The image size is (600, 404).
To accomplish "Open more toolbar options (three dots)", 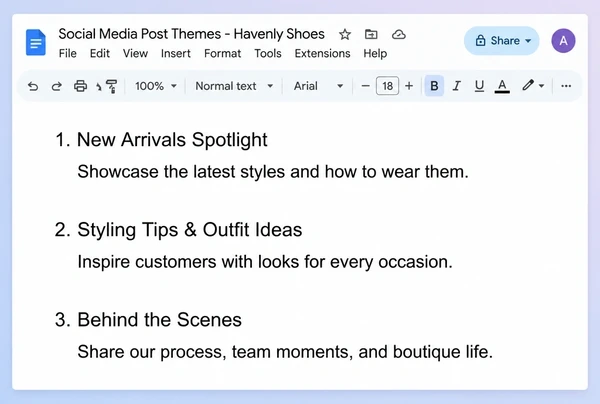I will point(566,86).
